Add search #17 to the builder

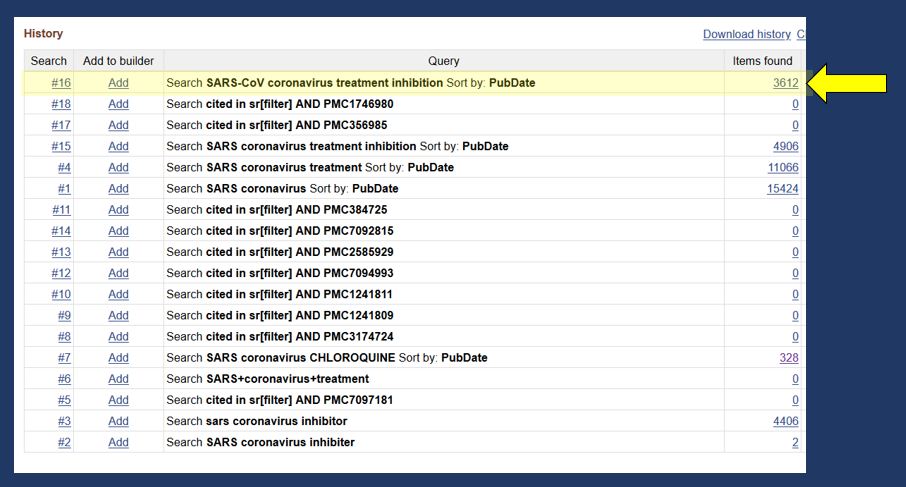tap(118, 125)
